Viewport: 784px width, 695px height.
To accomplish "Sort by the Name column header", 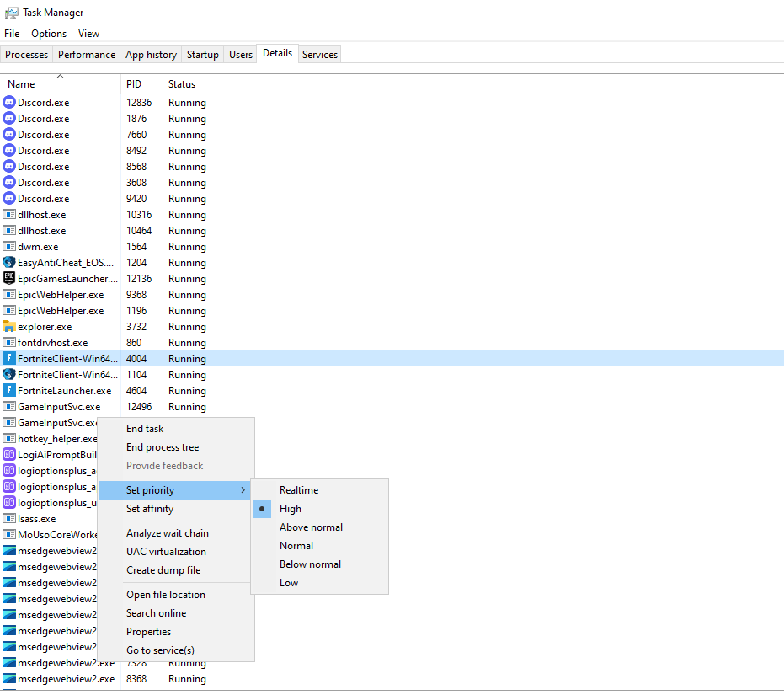I will pos(61,84).
